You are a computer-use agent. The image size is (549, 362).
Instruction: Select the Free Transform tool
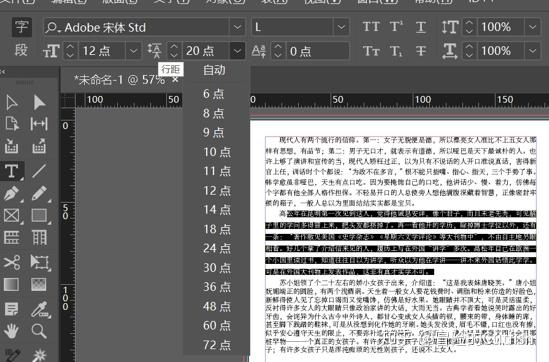tap(39, 262)
